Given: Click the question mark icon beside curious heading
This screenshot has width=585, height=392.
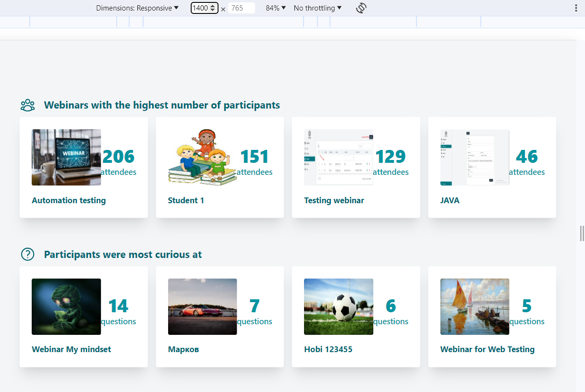Looking at the screenshot, I should pyautogui.click(x=28, y=255).
